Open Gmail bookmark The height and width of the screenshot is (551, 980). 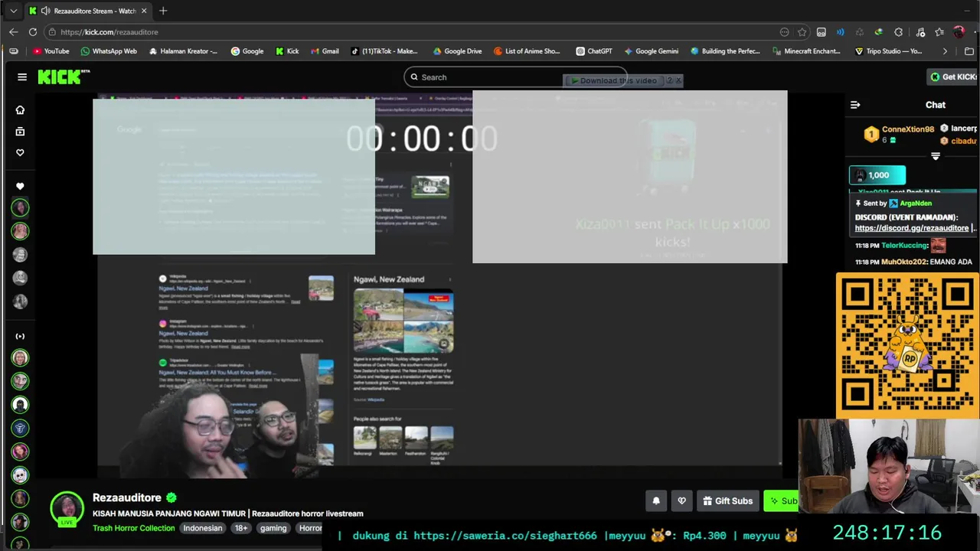pyautogui.click(x=325, y=51)
